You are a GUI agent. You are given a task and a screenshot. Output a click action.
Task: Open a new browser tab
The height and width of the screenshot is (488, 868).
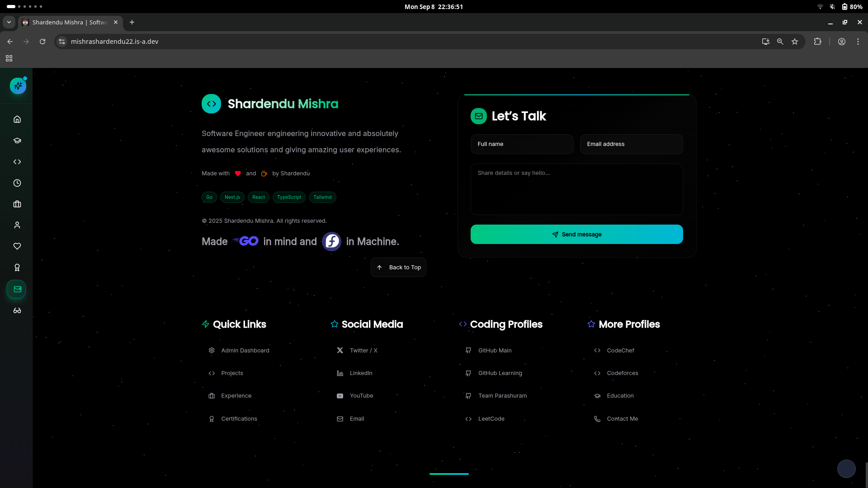pyautogui.click(x=132, y=22)
